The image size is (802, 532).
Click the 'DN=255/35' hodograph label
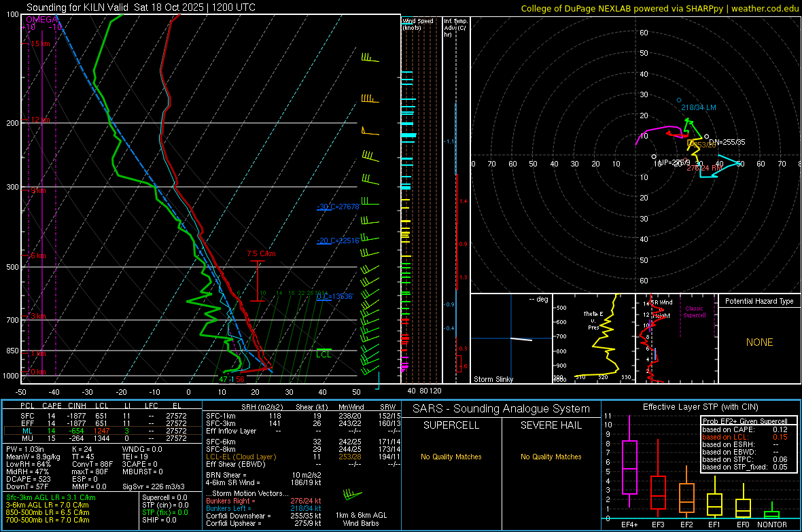click(x=727, y=142)
